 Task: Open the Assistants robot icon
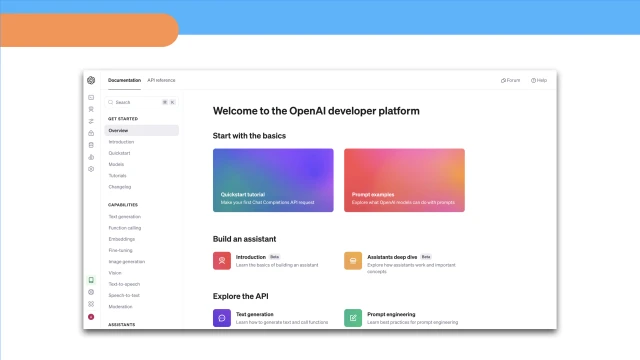[91, 109]
